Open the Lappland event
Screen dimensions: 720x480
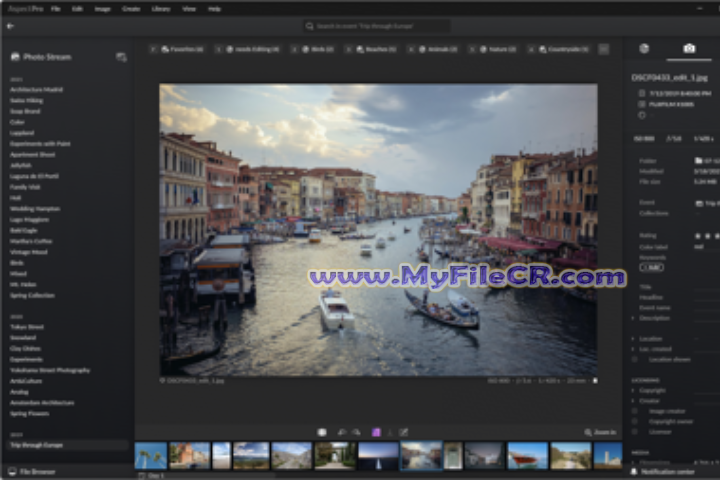tap(22, 133)
